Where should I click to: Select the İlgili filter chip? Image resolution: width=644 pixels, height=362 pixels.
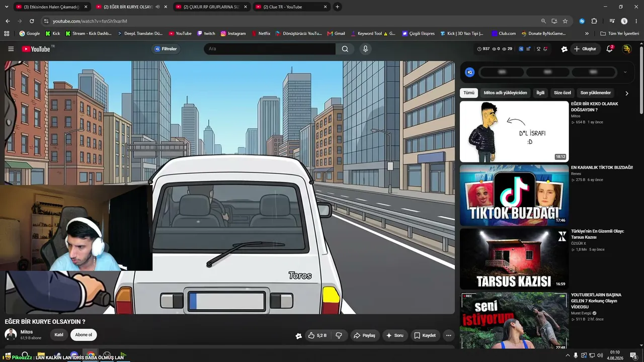(540, 93)
